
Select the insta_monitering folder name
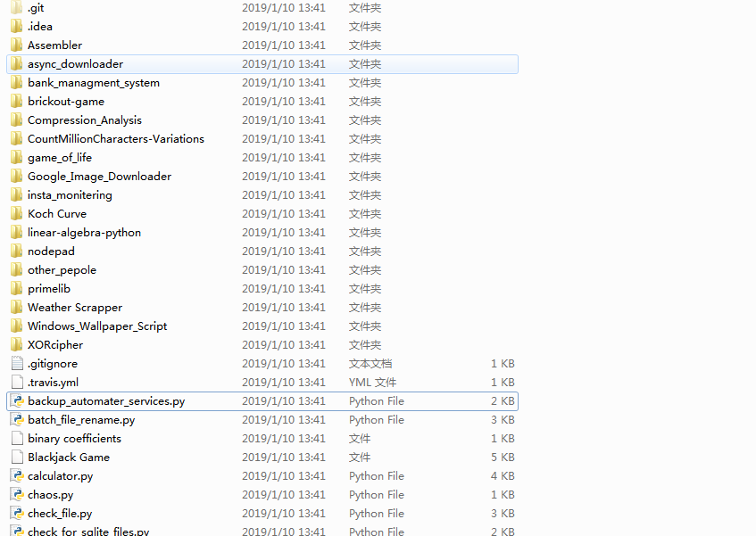point(70,195)
